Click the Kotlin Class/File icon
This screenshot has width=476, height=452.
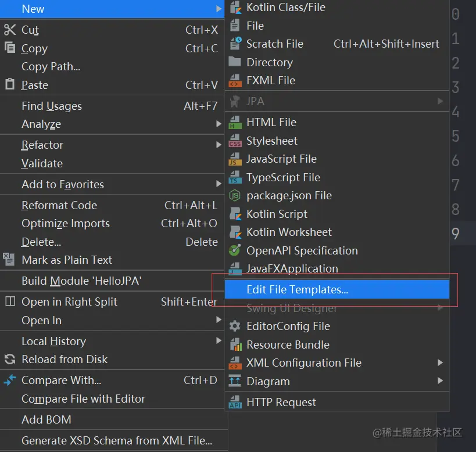pos(235,8)
